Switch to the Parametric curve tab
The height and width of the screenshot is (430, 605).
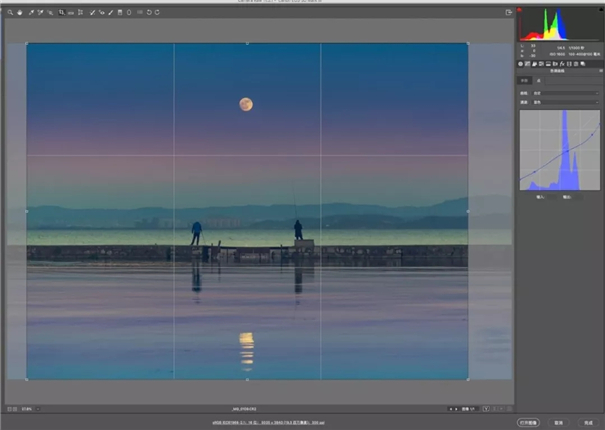click(x=524, y=80)
